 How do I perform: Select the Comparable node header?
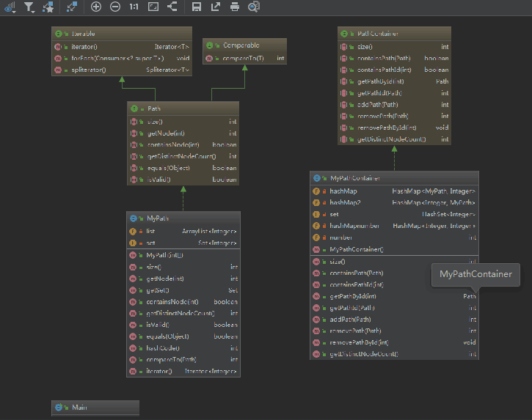coord(244,45)
